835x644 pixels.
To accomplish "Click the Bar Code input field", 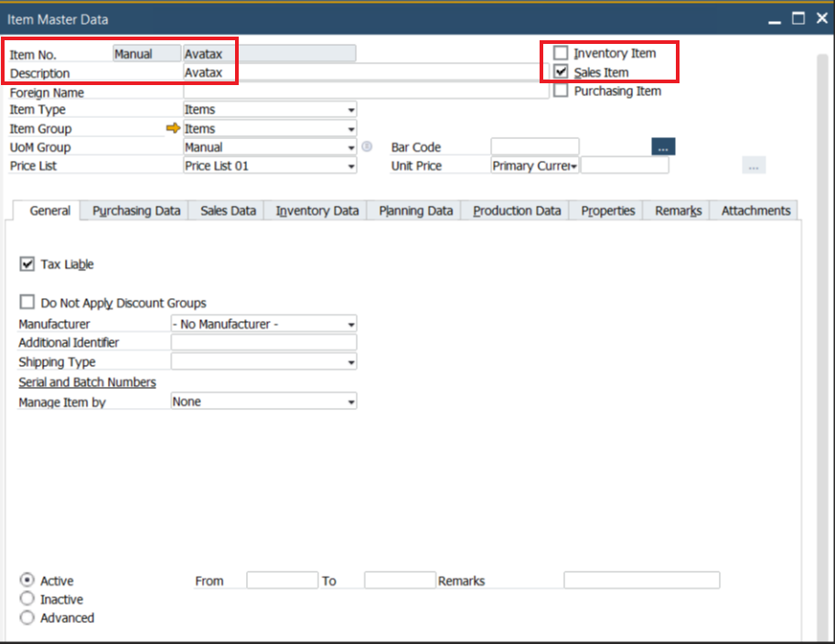I will tap(535, 146).
